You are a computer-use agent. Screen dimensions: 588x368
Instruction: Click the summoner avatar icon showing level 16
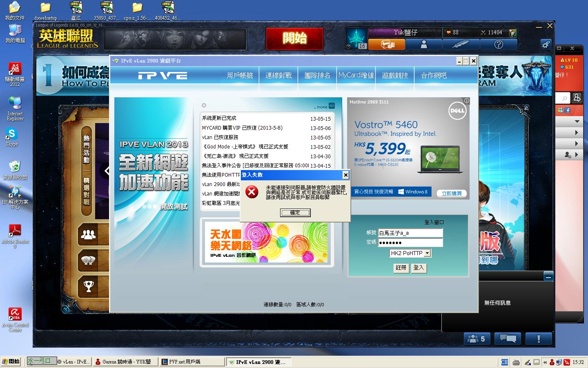click(356, 38)
